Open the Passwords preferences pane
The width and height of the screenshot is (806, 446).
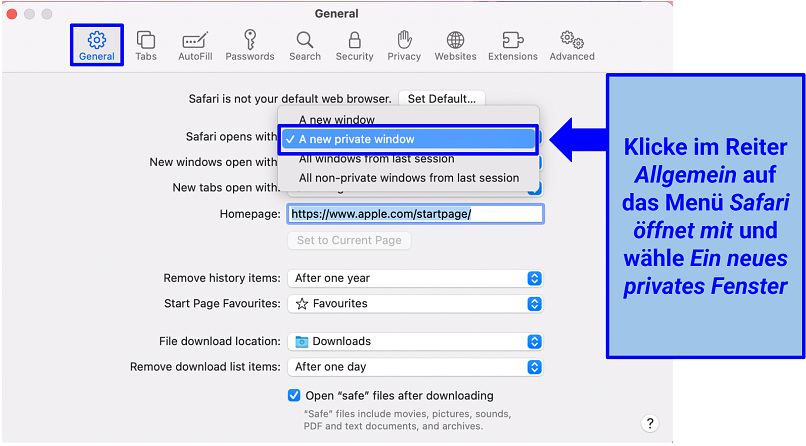point(250,45)
